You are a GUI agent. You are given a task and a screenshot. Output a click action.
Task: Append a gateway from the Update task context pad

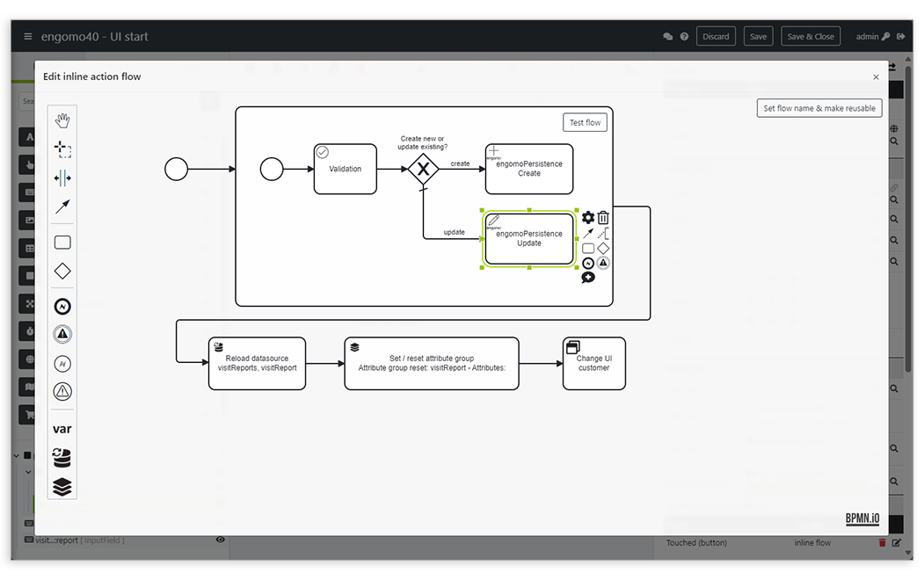603,248
